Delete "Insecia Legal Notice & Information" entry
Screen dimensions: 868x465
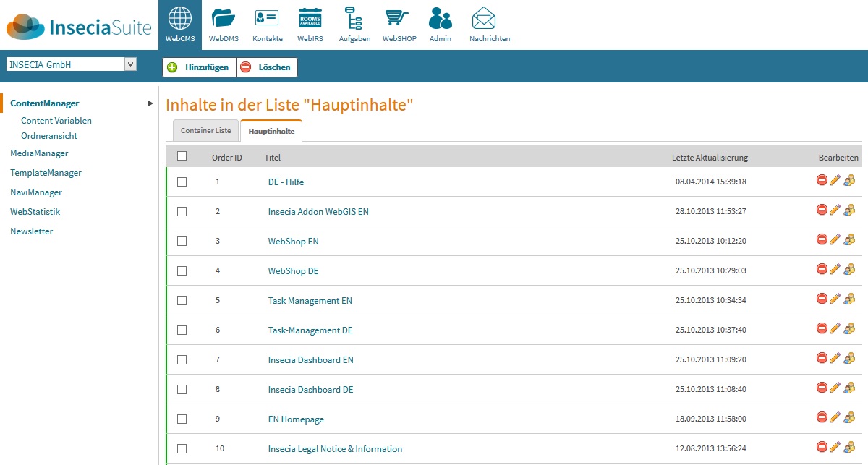(x=822, y=447)
